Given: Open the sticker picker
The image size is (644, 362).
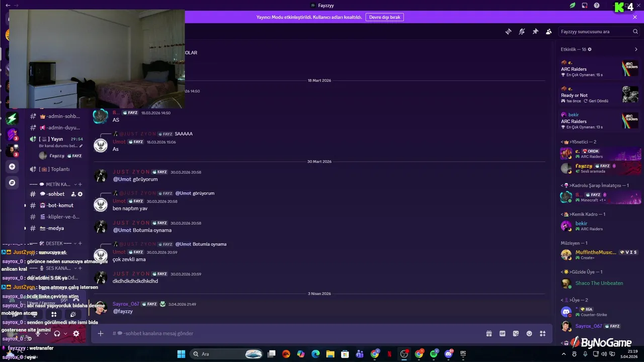Looking at the screenshot, I should point(516,333).
